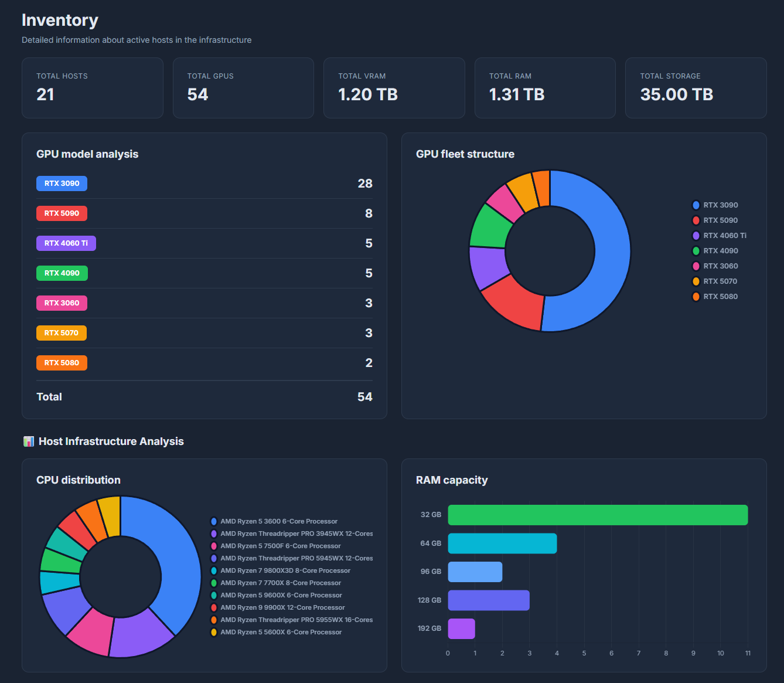Screen dimensions: 784x683
Task: Click the Ryzen 7 9800X3D legend color dot
Action: (214, 570)
